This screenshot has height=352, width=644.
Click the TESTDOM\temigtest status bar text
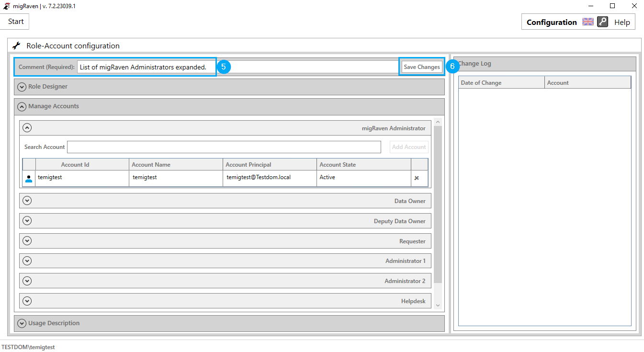point(28,347)
